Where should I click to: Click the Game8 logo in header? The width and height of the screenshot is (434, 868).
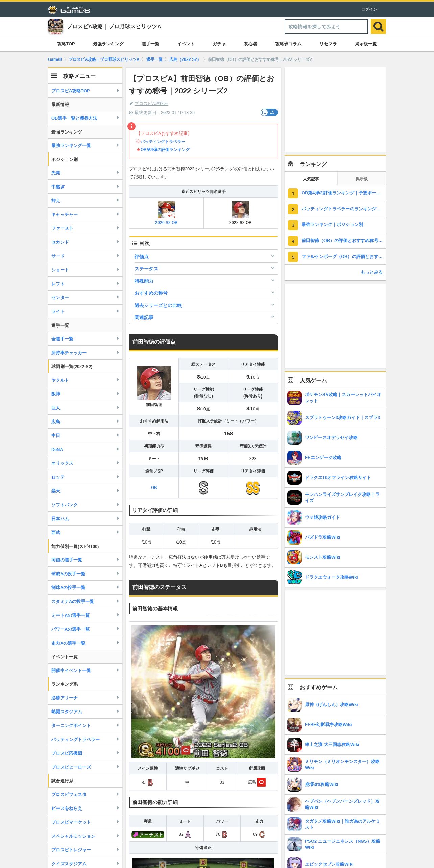[69, 9]
